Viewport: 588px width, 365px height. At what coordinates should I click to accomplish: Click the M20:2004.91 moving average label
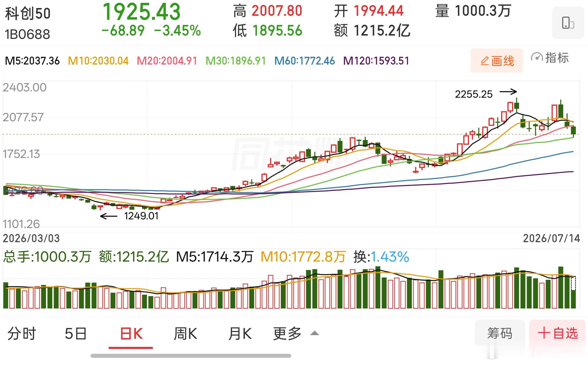[167, 61]
